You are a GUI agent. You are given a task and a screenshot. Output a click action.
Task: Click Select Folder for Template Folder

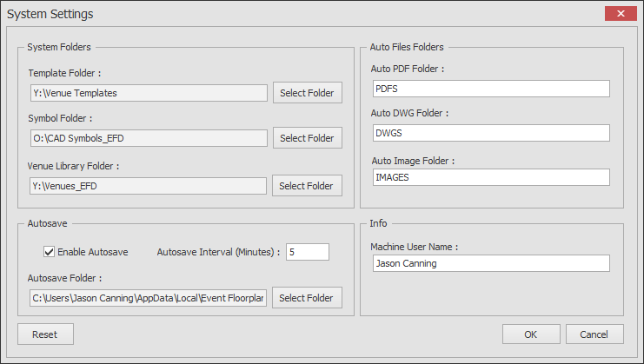307,93
